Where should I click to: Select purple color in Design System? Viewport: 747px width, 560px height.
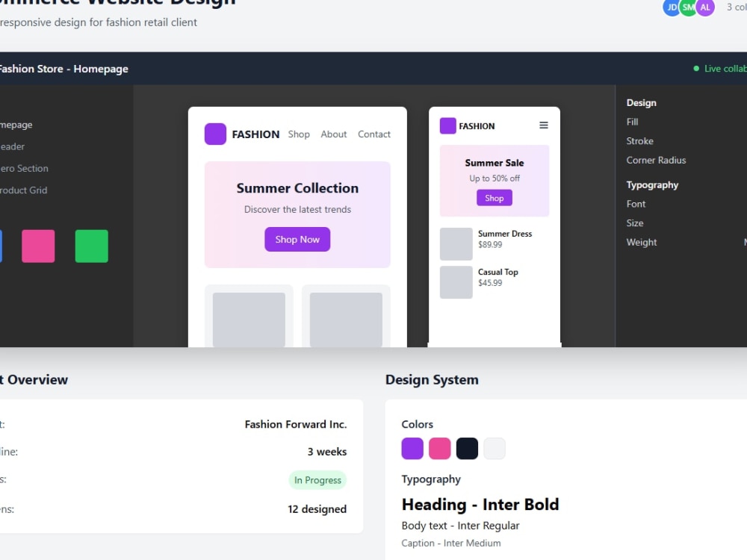(x=412, y=449)
